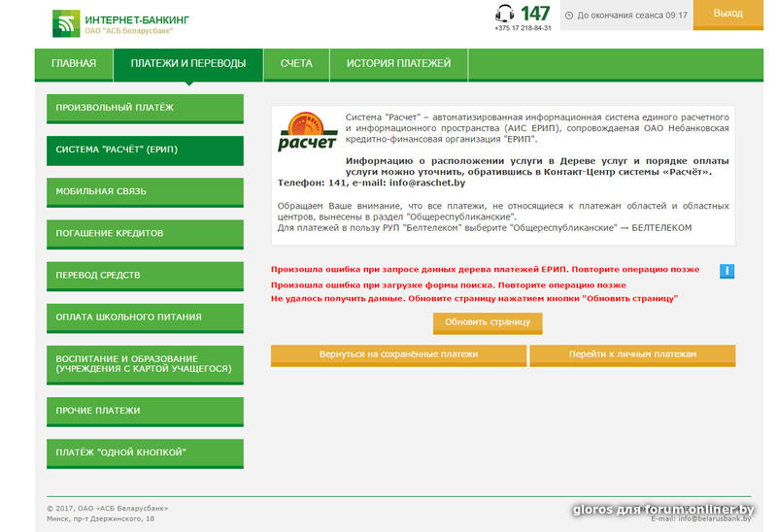Click the headset support 147 icon

click(504, 14)
